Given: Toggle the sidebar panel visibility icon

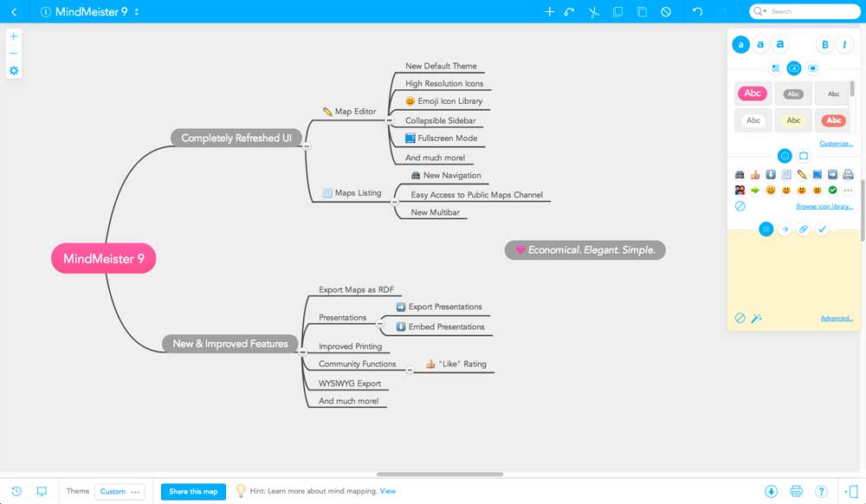Looking at the screenshot, I should coord(851,491).
